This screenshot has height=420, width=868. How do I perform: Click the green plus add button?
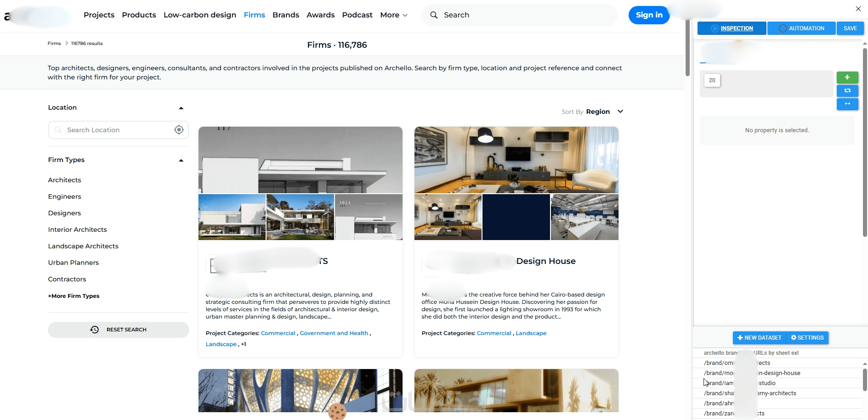(x=847, y=78)
